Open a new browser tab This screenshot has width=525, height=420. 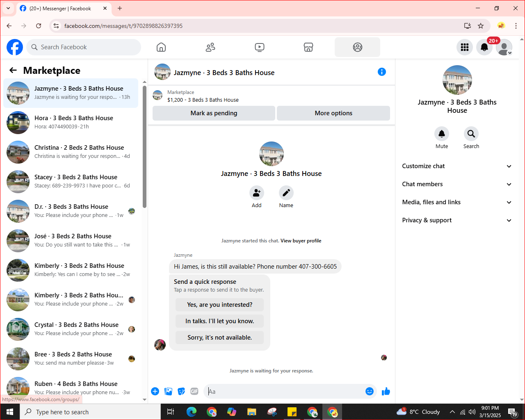point(120,8)
